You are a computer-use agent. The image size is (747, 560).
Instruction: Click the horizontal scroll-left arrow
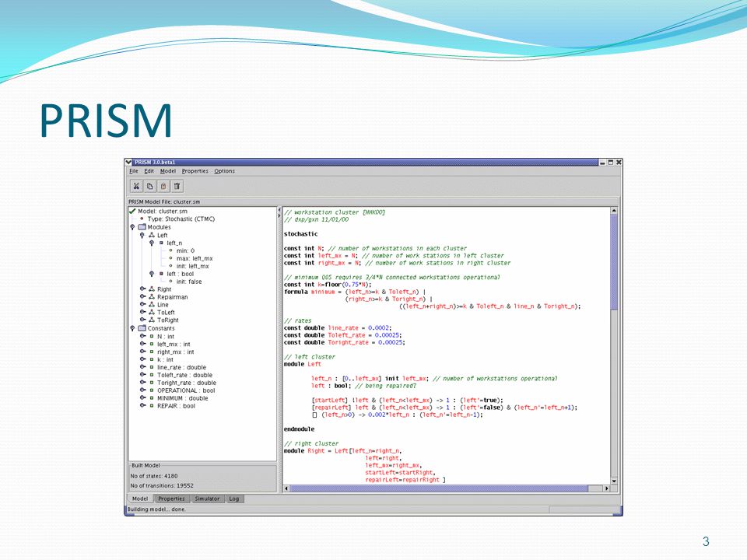pyautogui.click(x=286, y=488)
